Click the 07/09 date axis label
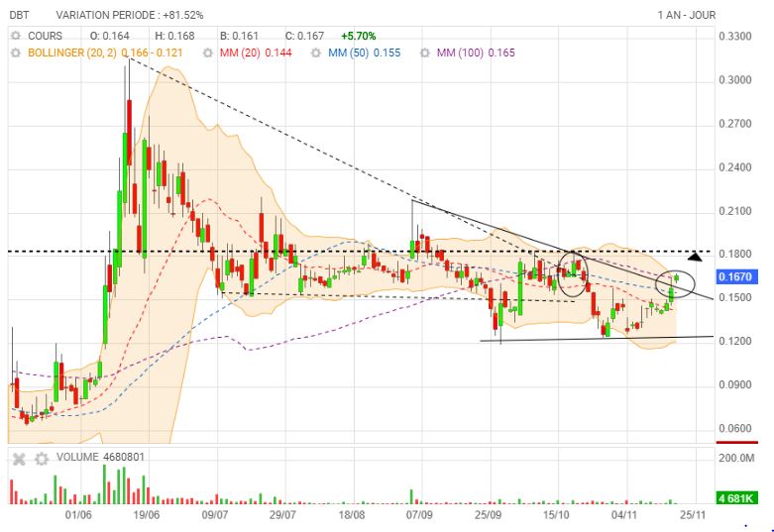This screenshot has height=532, width=774. coord(419,515)
